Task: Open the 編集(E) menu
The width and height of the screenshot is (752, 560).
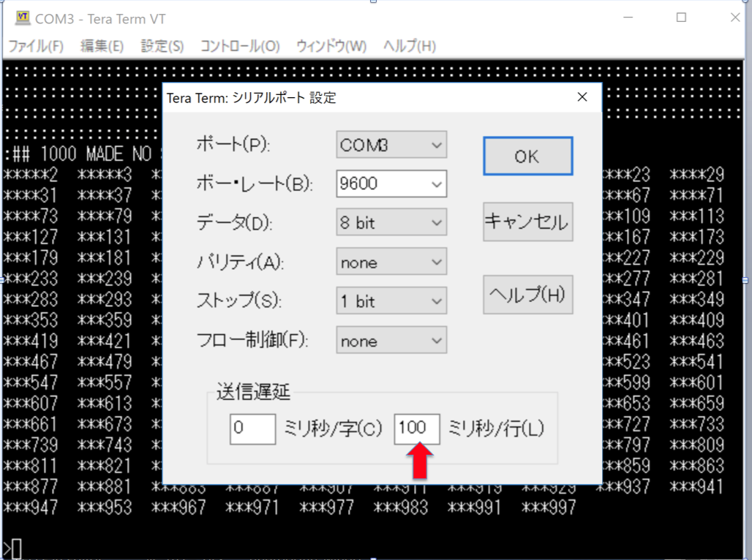Action: [x=101, y=45]
